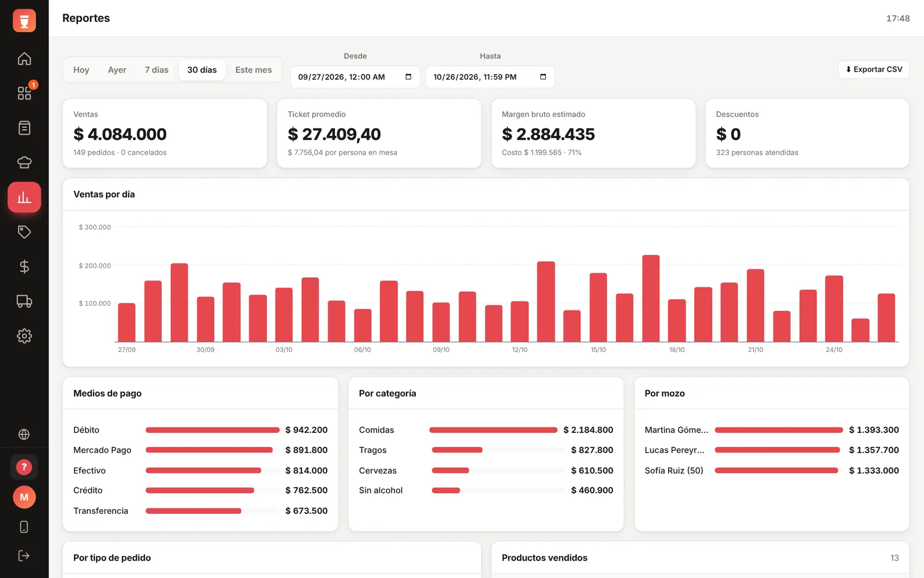This screenshot has width=924, height=578.
Task: Click the Hasta date text 10/26/2026
Action: 475,77
